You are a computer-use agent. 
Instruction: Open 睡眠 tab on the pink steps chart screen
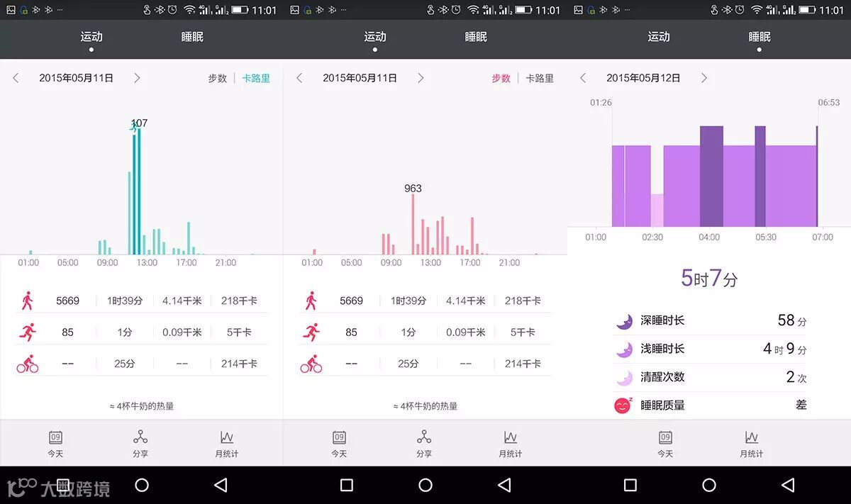476,37
